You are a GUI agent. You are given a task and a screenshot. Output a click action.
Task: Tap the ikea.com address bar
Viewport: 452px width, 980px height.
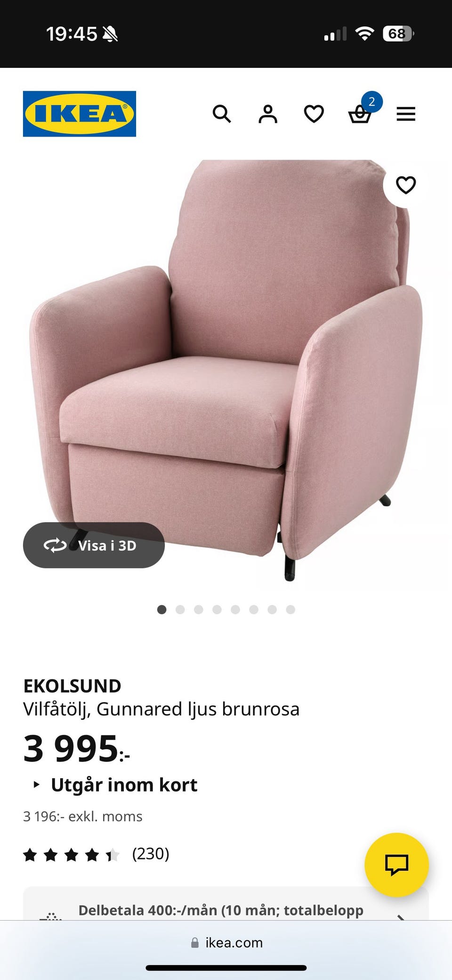tap(226, 942)
